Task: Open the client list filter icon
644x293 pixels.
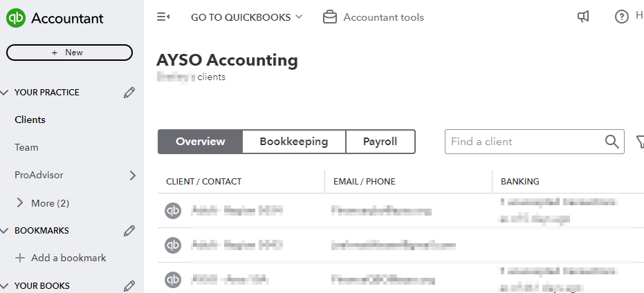Action: tap(640, 142)
